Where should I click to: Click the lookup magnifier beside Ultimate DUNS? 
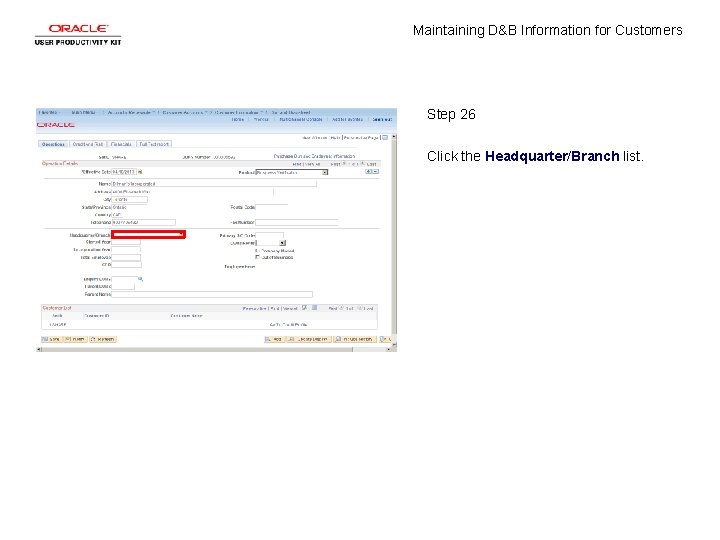pos(141,279)
